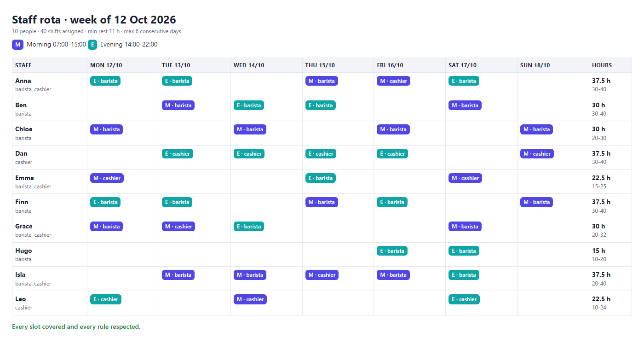The image size is (644, 350).
Task: Open Dan's Sunday morning cashier shift
Action: (x=537, y=154)
